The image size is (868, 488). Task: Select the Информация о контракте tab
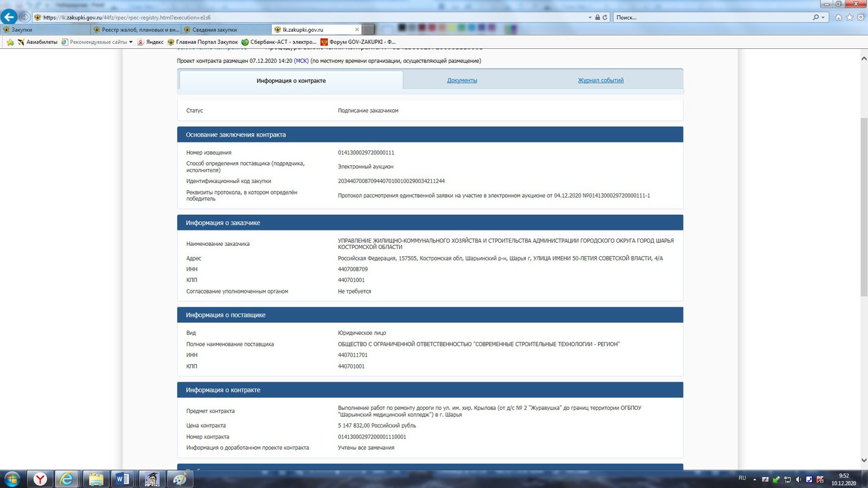point(291,81)
